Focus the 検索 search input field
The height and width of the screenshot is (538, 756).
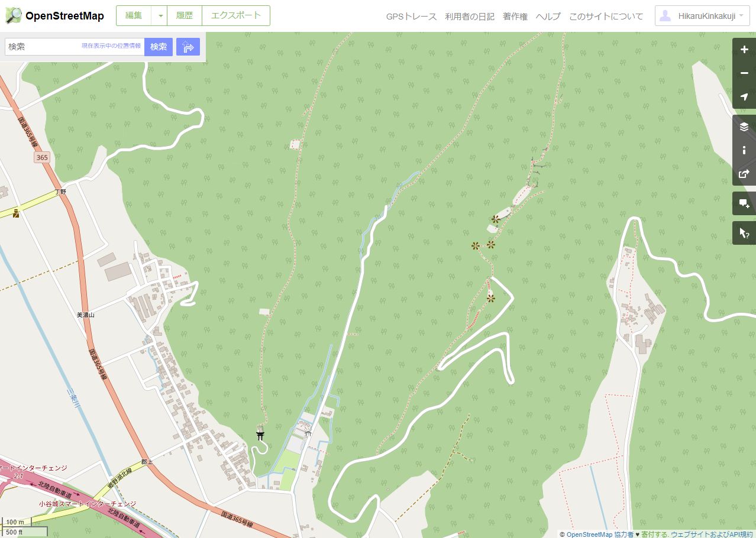75,47
